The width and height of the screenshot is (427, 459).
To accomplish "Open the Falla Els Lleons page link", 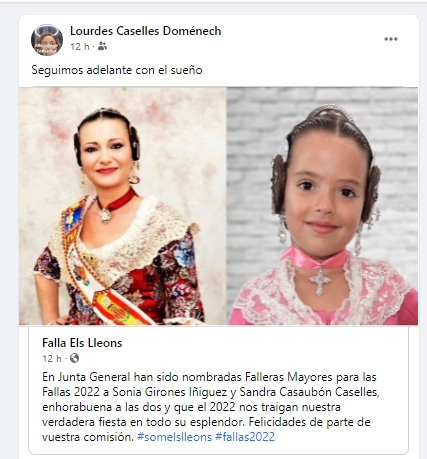I will pos(82,343).
